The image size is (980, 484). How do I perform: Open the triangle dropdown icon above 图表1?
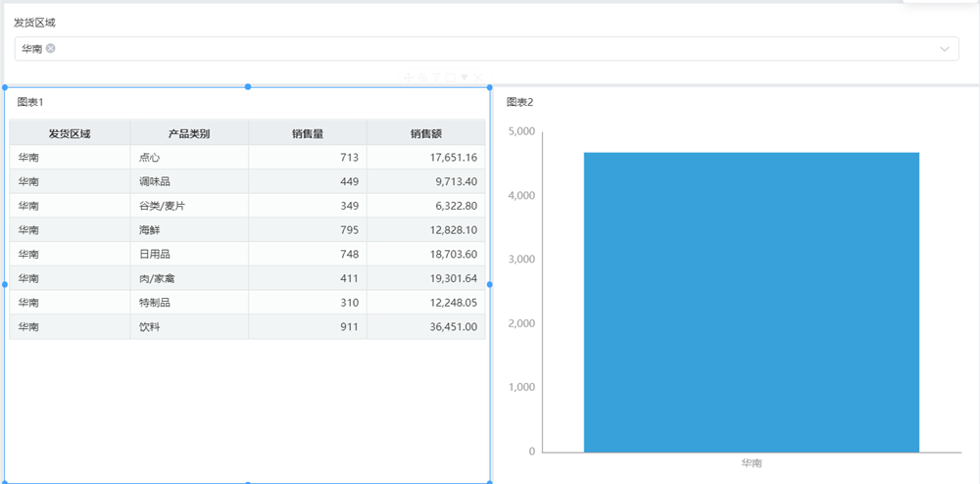[464, 77]
